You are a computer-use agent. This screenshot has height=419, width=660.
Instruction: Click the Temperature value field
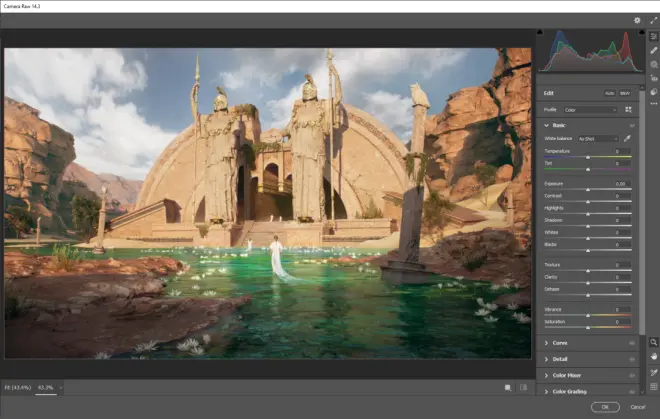(621, 151)
